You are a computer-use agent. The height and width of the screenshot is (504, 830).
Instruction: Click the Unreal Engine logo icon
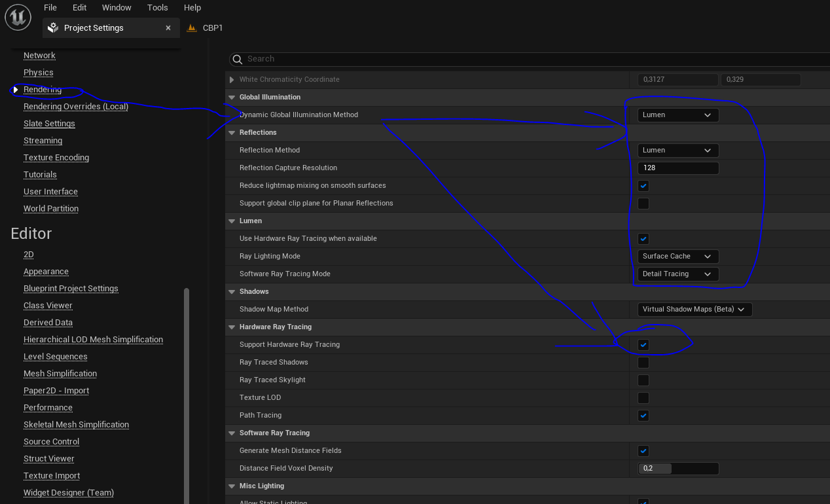point(18,18)
